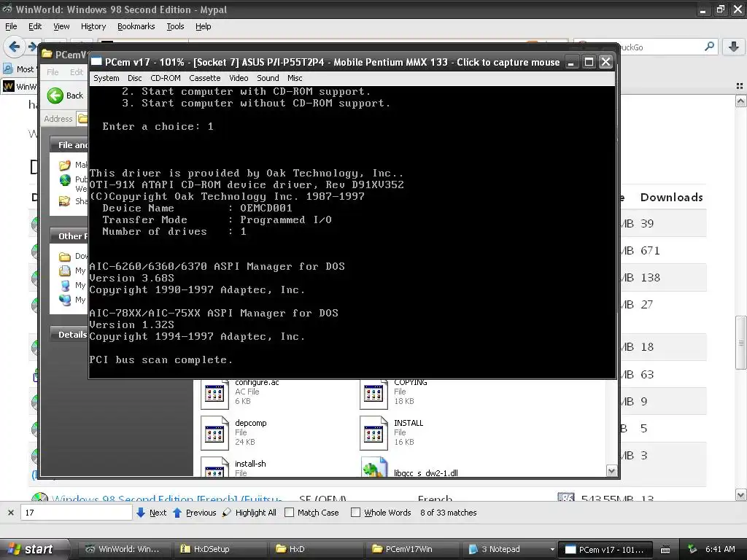This screenshot has height=560, width=747.
Task: Click the Explorer scroll down arrow
Action: coord(612,471)
